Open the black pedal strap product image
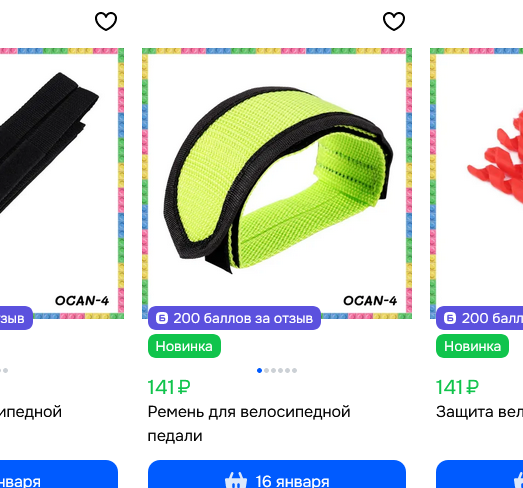 coord(62,183)
